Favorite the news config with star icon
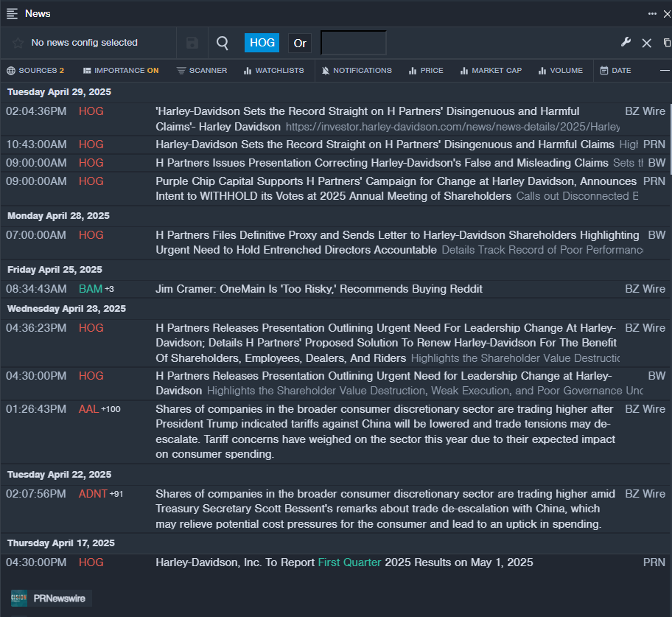The image size is (672, 617). (x=18, y=43)
